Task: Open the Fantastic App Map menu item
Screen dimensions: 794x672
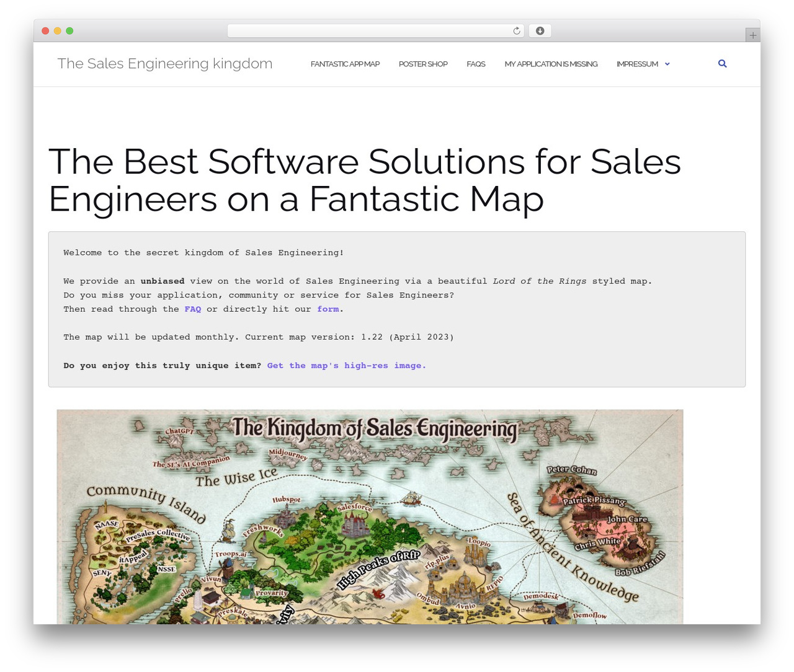Action: [345, 64]
